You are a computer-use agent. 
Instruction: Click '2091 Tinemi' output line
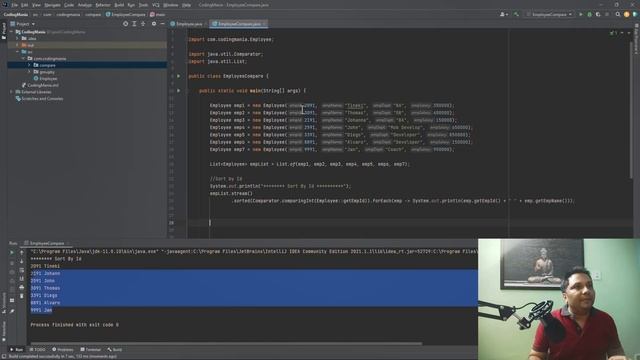(x=45, y=266)
